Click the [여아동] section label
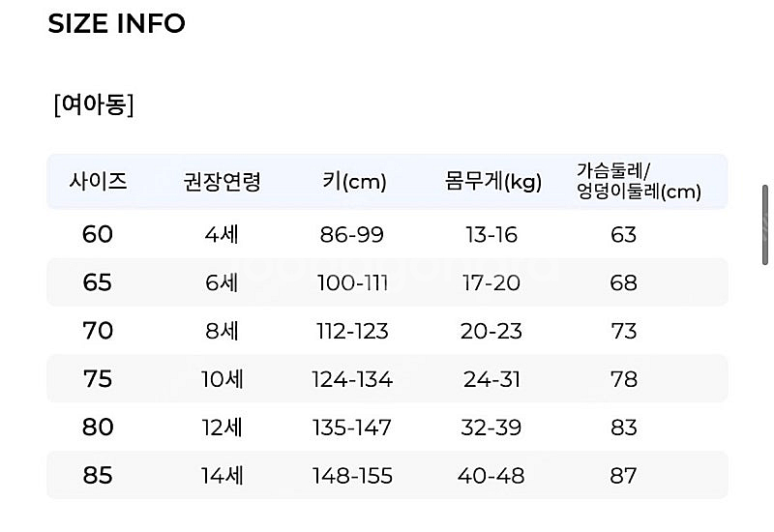 click(x=93, y=104)
